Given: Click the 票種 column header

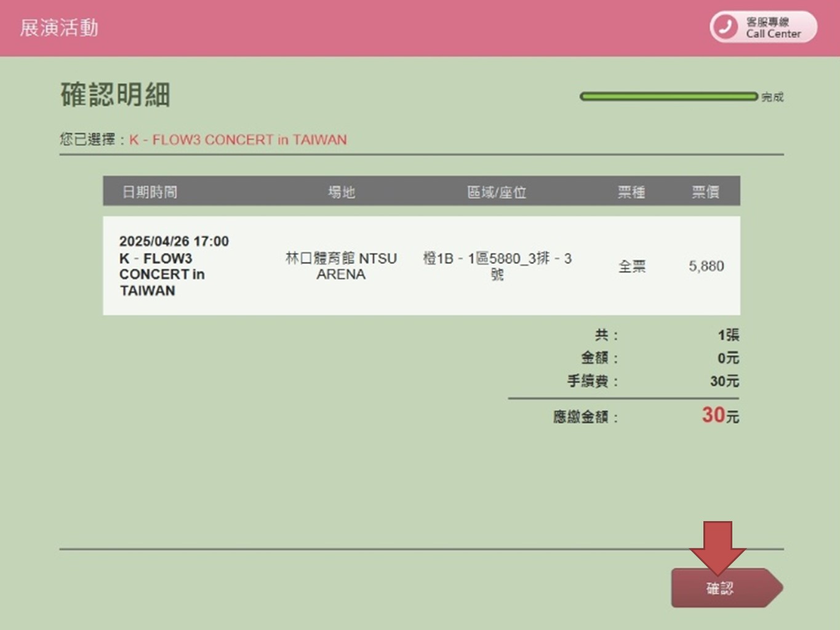Looking at the screenshot, I should point(631,192).
